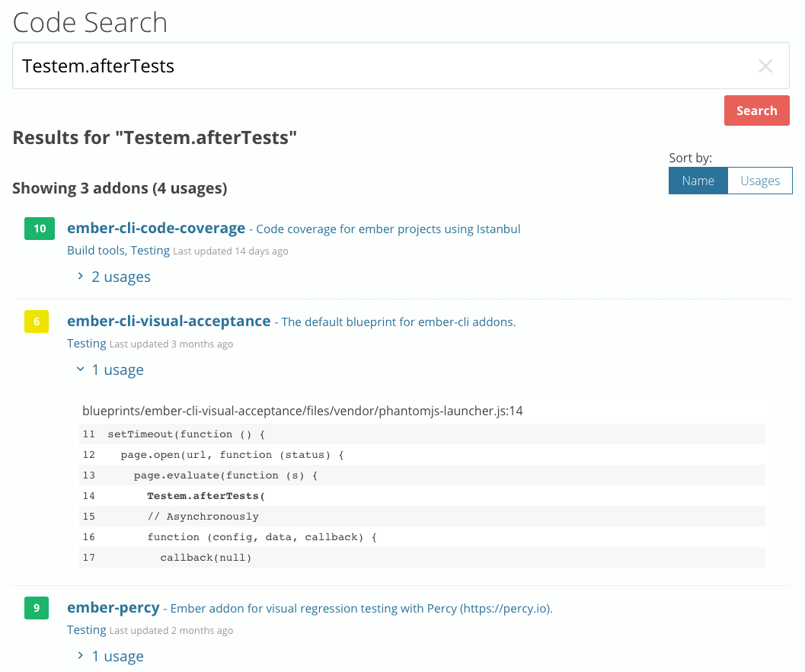The height and width of the screenshot is (672, 805).
Task: Open the ember-percy addon link
Action: 113,608
